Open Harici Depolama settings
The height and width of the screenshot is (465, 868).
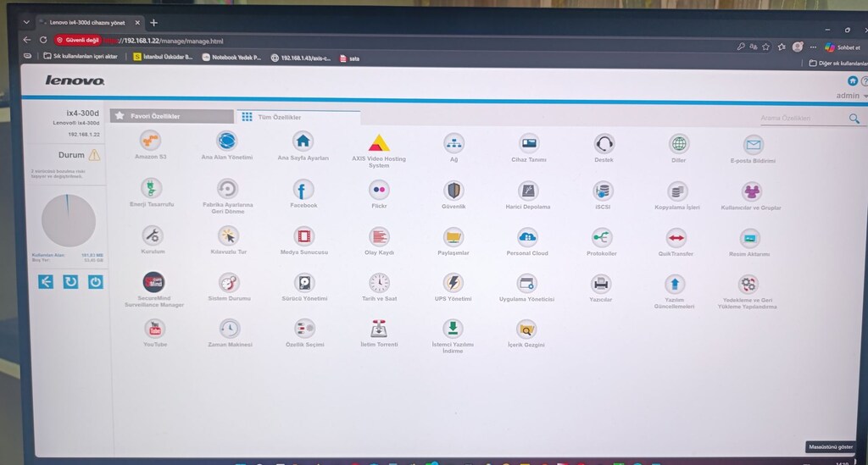pos(527,191)
